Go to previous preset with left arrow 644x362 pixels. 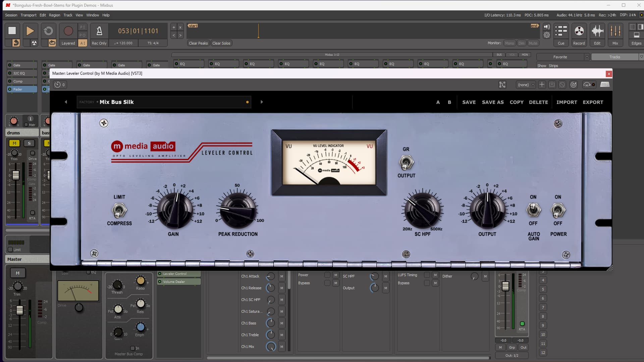click(x=66, y=102)
